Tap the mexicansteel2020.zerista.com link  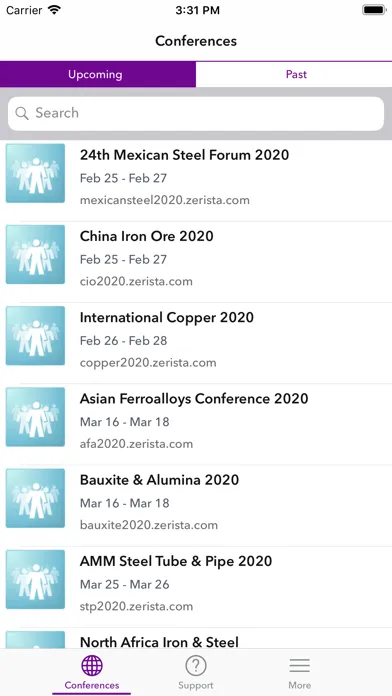[165, 200]
